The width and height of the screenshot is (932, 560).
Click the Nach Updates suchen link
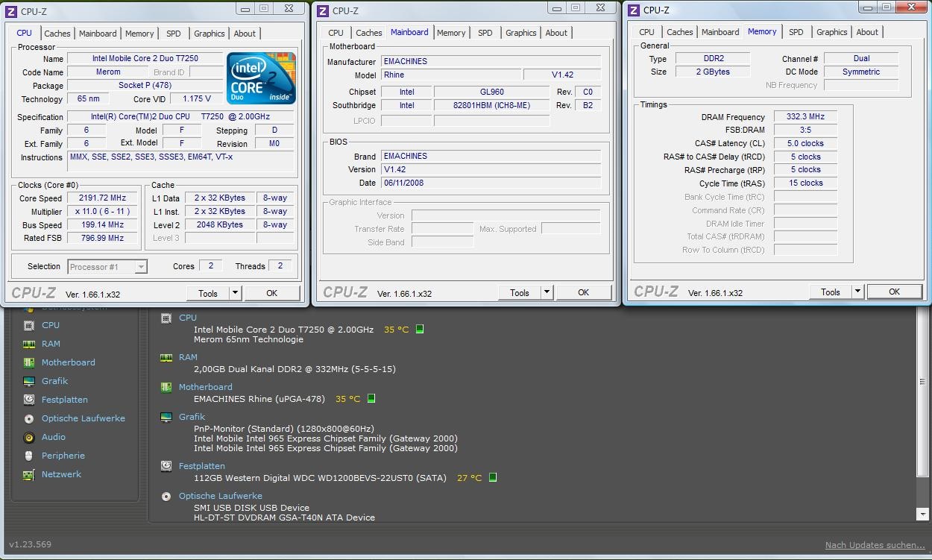(x=875, y=545)
